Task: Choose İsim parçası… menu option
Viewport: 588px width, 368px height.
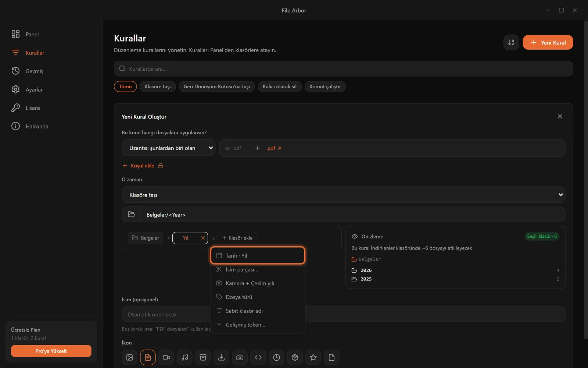Action: [258, 269]
